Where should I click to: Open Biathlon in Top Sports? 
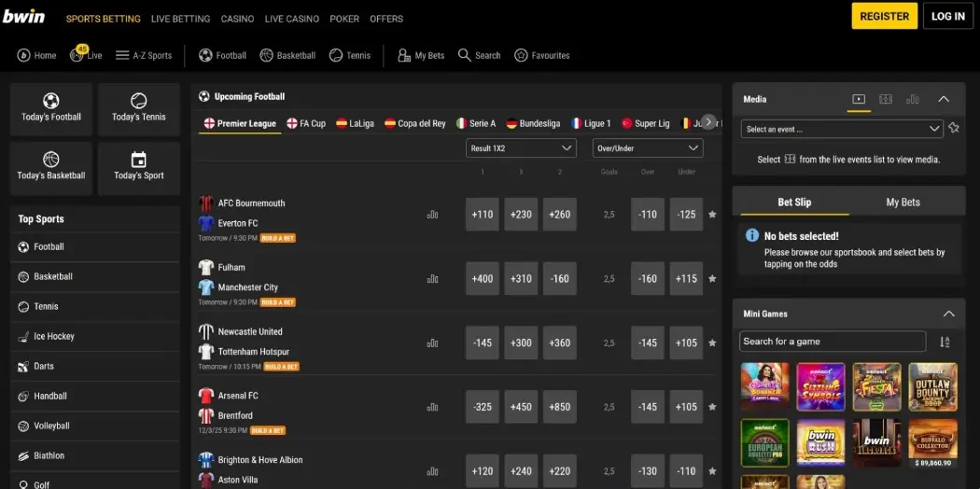click(x=95, y=456)
